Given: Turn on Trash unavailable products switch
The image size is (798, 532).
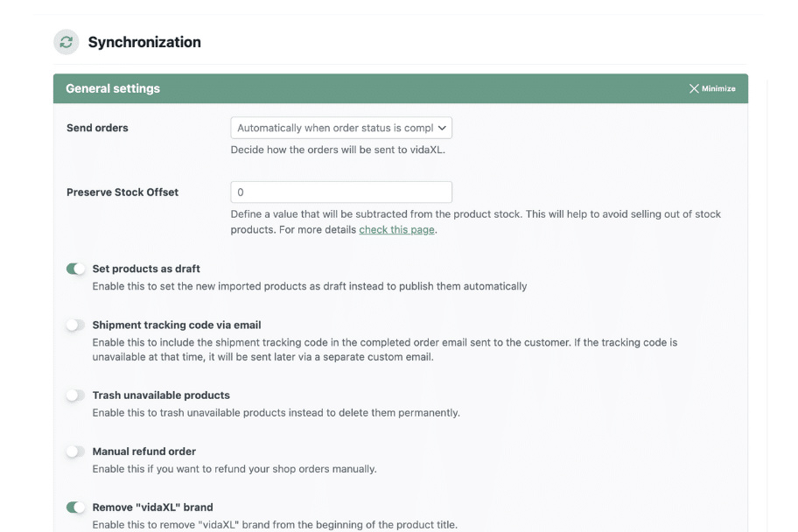Looking at the screenshot, I should coord(76,395).
